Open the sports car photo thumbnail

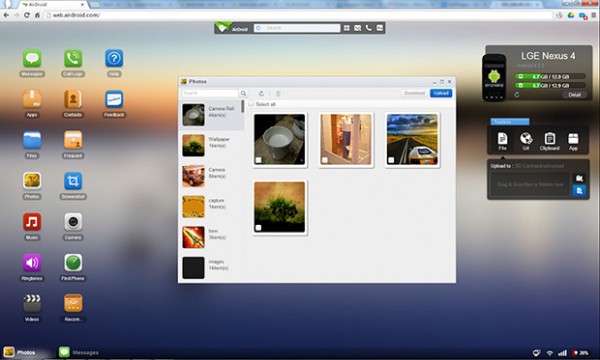click(412, 140)
